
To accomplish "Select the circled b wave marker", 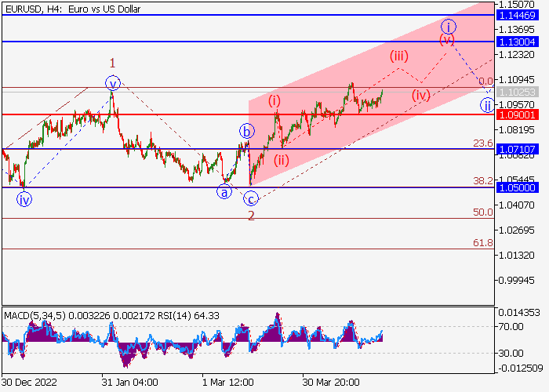I will pos(247,132).
